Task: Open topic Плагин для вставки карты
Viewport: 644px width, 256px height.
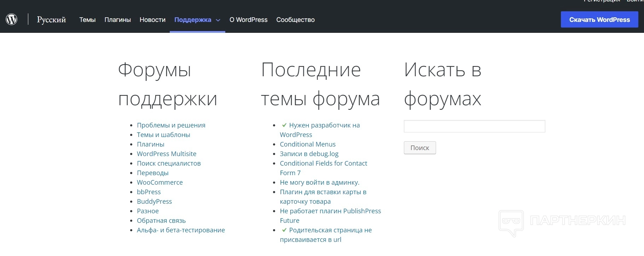Action: 323,196
